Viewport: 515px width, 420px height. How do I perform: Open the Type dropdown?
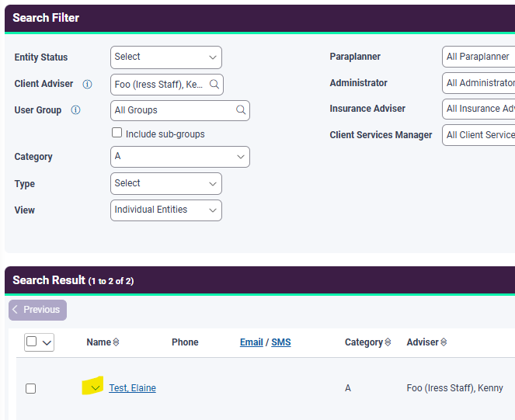tap(166, 183)
